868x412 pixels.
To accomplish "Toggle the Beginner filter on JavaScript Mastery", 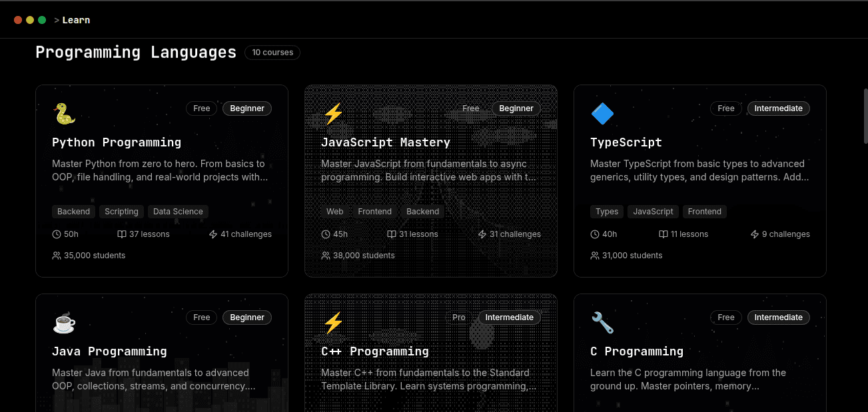I will [x=516, y=108].
